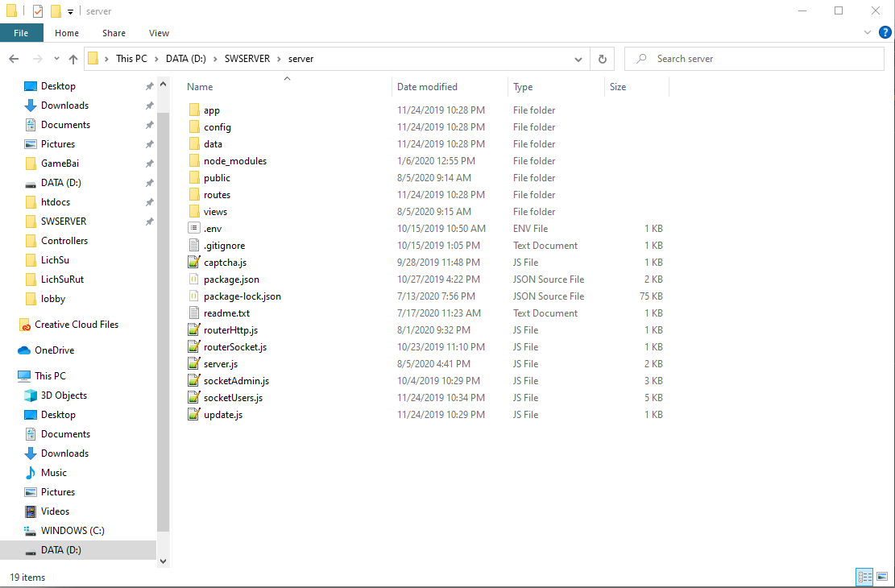Click SWSERVER in the address breadcrumb
The height and width of the screenshot is (588, 895).
(x=247, y=59)
